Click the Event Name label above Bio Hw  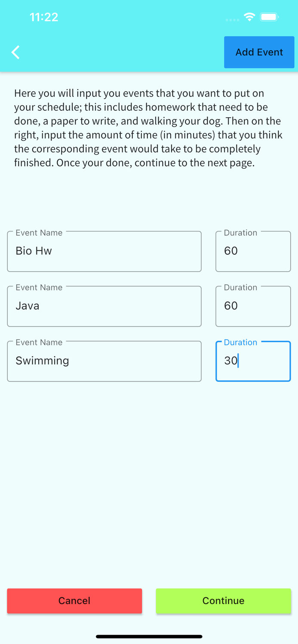(39, 233)
